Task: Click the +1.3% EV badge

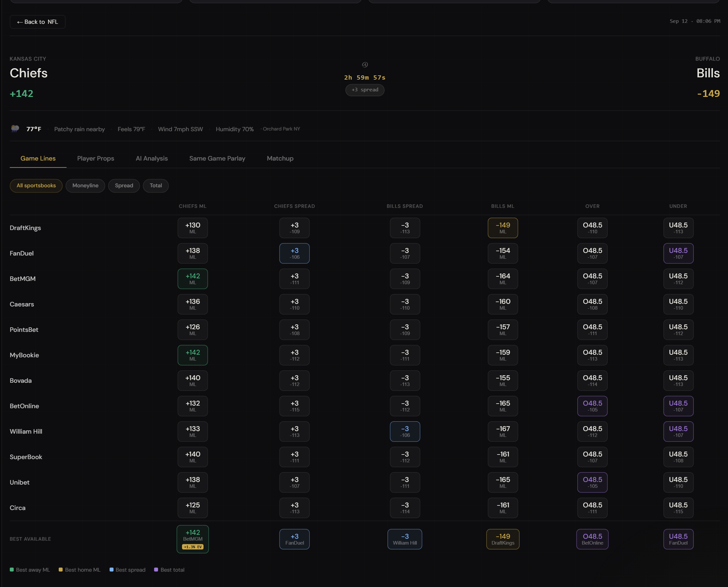Action: click(x=193, y=547)
